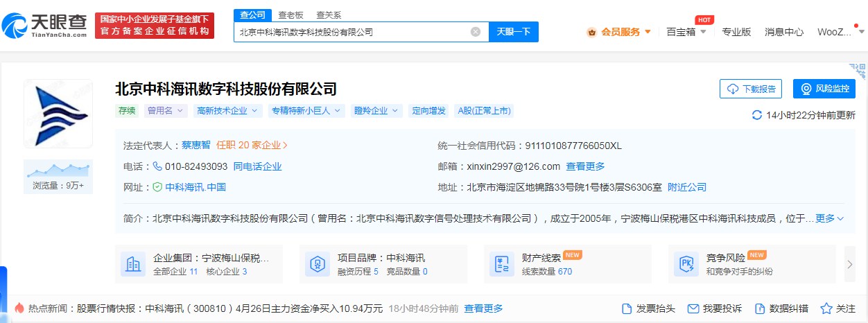Click the refresh update icon
Viewport: 868px width, 323px height.
click(x=756, y=115)
